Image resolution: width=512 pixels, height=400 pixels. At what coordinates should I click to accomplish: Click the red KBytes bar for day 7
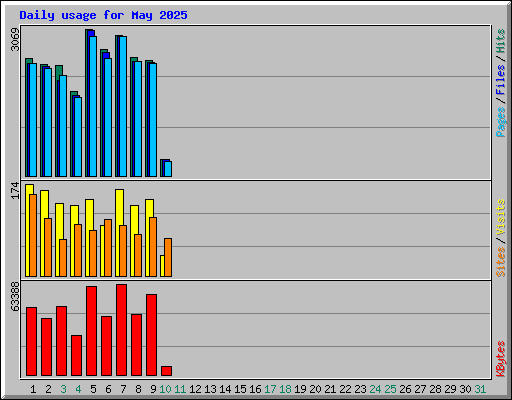(x=122, y=330)
